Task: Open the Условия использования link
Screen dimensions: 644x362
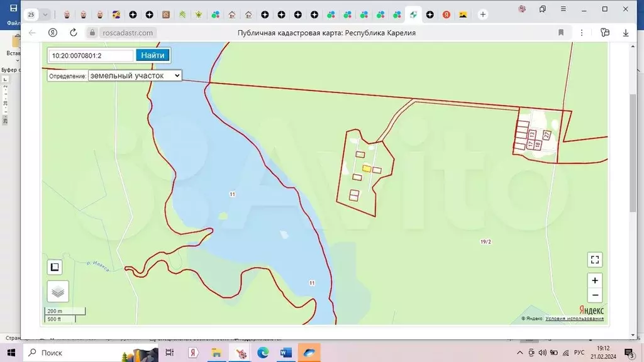Action: [574, 319]
